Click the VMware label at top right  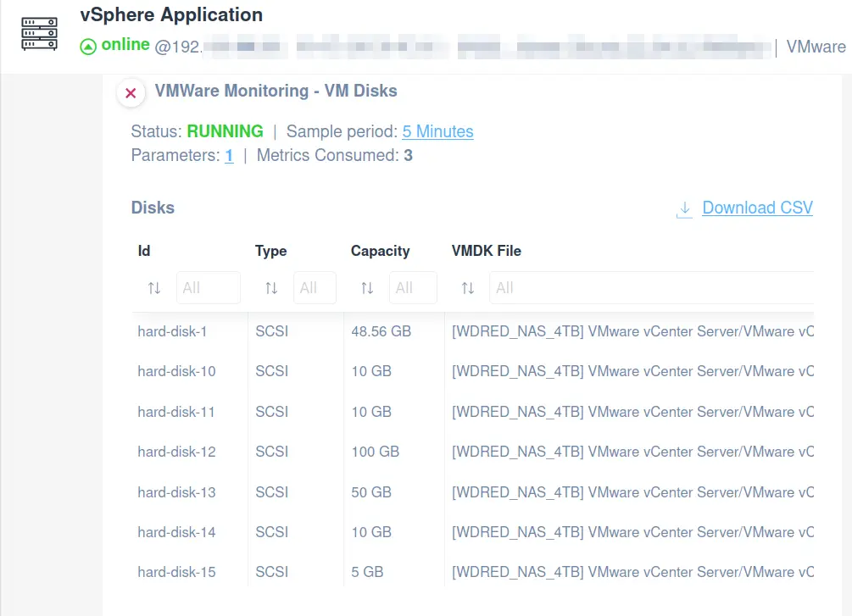(816, 47)
